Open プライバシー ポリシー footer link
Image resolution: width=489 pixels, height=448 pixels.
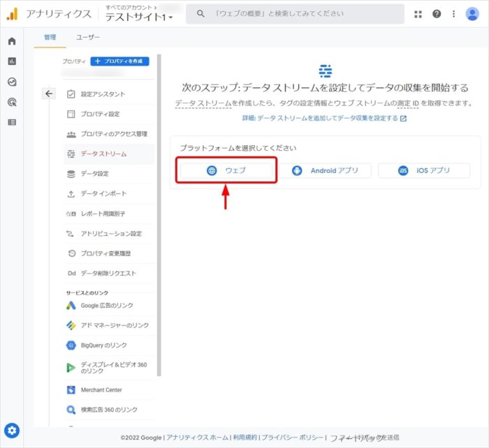[x=292, y=438]
